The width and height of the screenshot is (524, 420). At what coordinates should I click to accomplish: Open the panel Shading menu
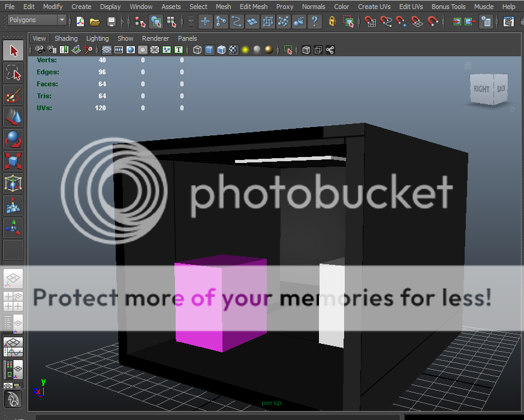66,38
